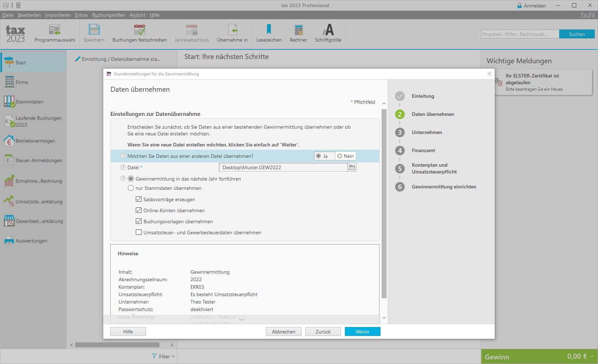Image resolution: width=598 pixels, height=364 pixels.
Task: Click the Lesezeichen bookmark icon
Action: 269,30
